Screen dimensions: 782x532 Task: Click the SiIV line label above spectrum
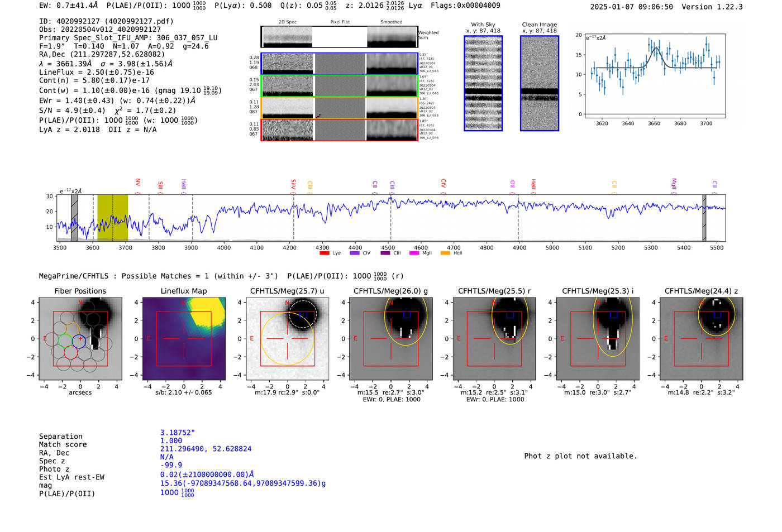[x=293, y=185]
